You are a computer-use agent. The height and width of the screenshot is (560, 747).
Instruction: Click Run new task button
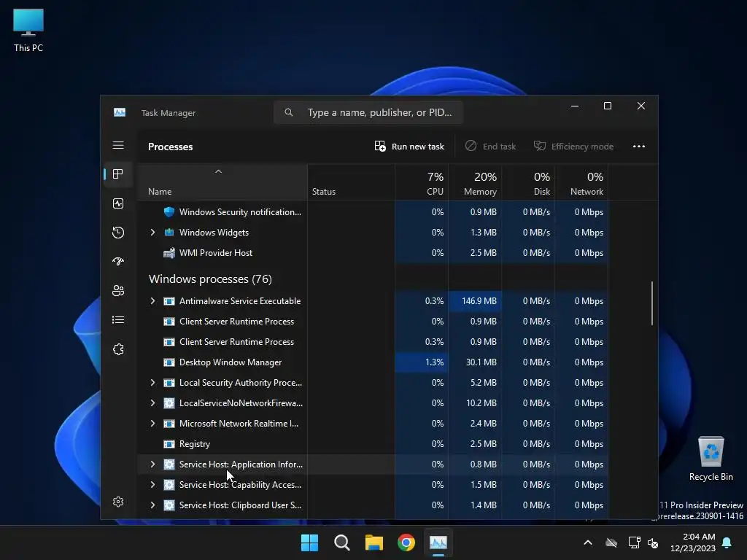pyautogui.click(x=409, y=146)
